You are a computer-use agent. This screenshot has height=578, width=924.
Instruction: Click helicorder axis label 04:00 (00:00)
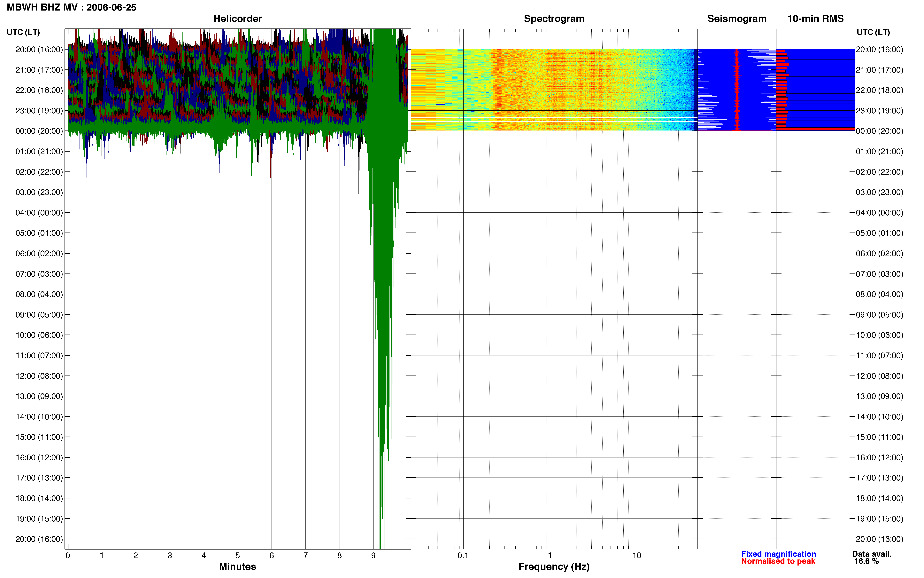tap(39, 213)
